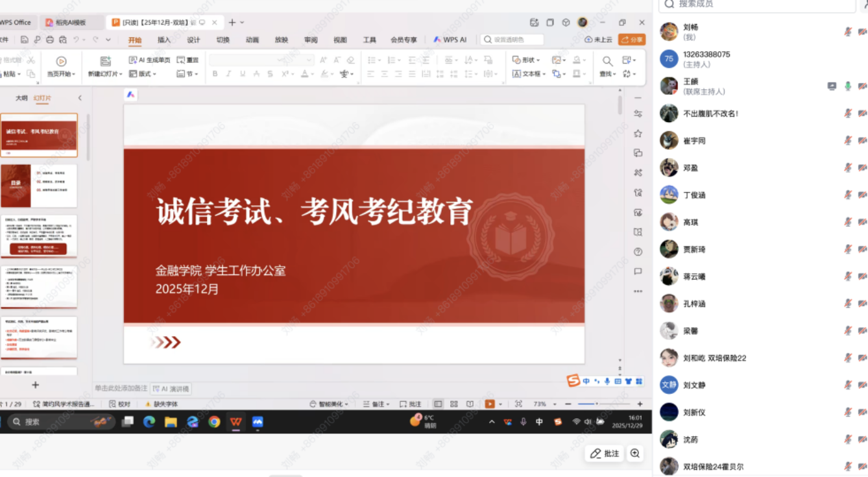The image size is (868, 477).
Task: Click the 新建幻灯片 new slide icon
Action: pos(105,61)
